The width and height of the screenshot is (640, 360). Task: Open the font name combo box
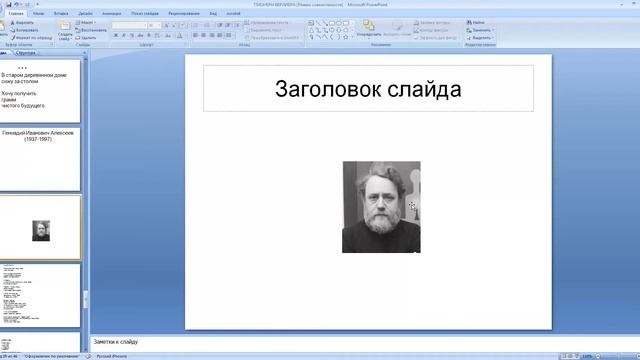[x=129, y=25]
